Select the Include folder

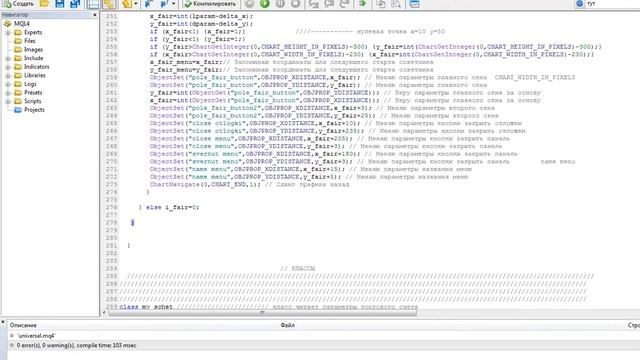click(33, 58)
